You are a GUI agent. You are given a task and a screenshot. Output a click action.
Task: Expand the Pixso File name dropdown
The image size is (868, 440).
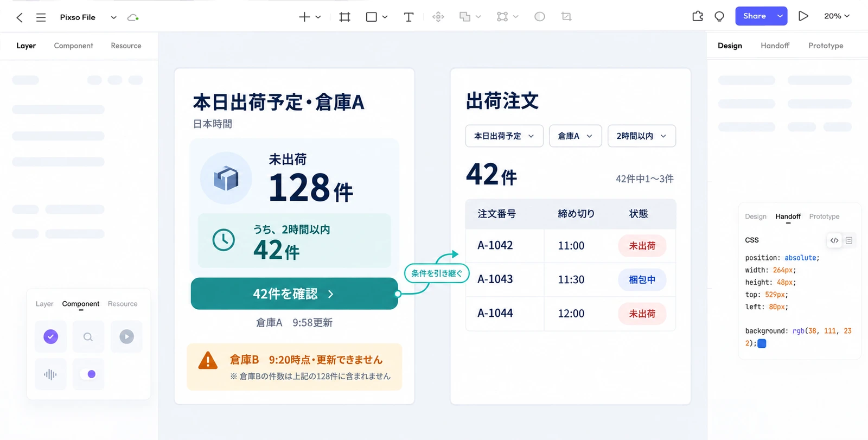(113, 17)
